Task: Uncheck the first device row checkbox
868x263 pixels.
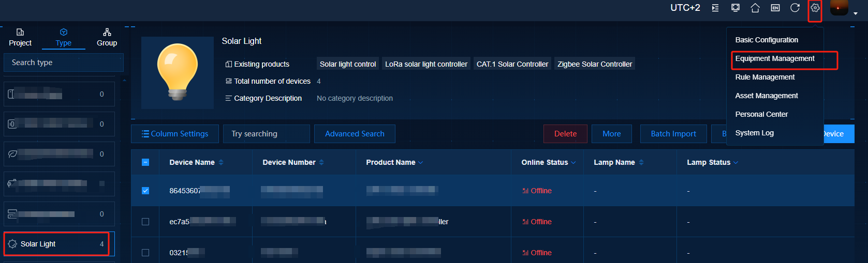Action: (145, 191)
